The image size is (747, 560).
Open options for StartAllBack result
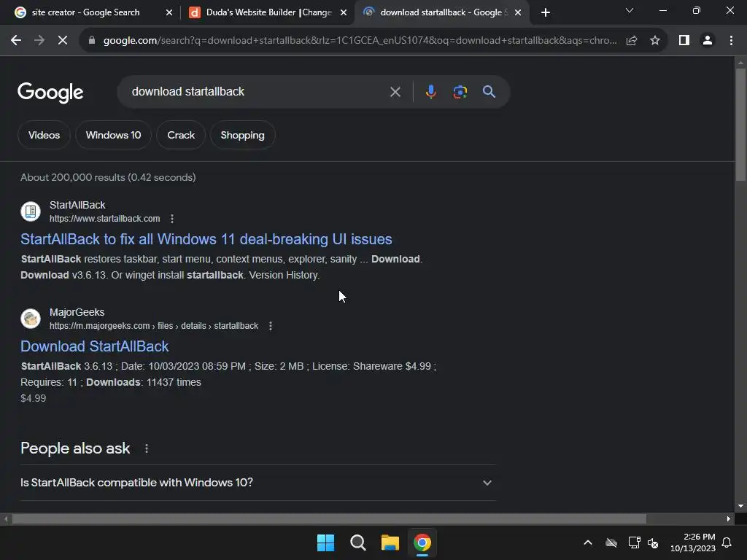(172, 219)
